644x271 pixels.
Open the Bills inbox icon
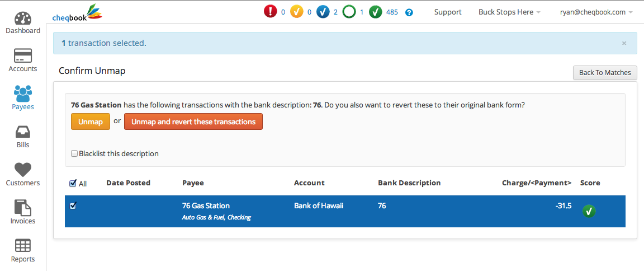[x=23, y=132]
